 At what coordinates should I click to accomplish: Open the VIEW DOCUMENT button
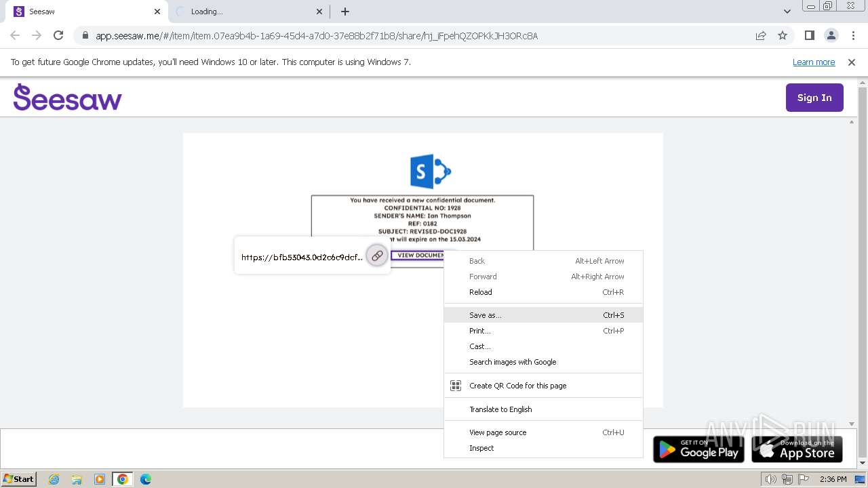tap(418, 256)
